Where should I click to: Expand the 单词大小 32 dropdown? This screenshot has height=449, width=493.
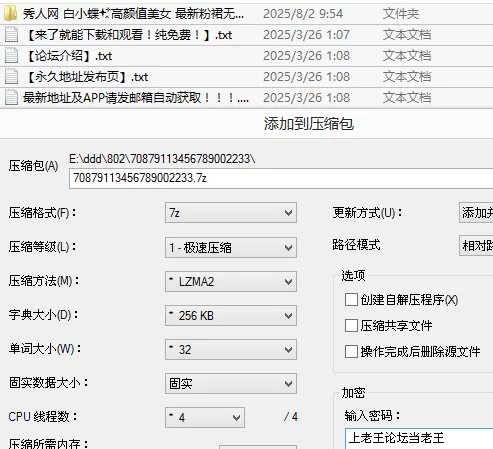coord(231,350)
